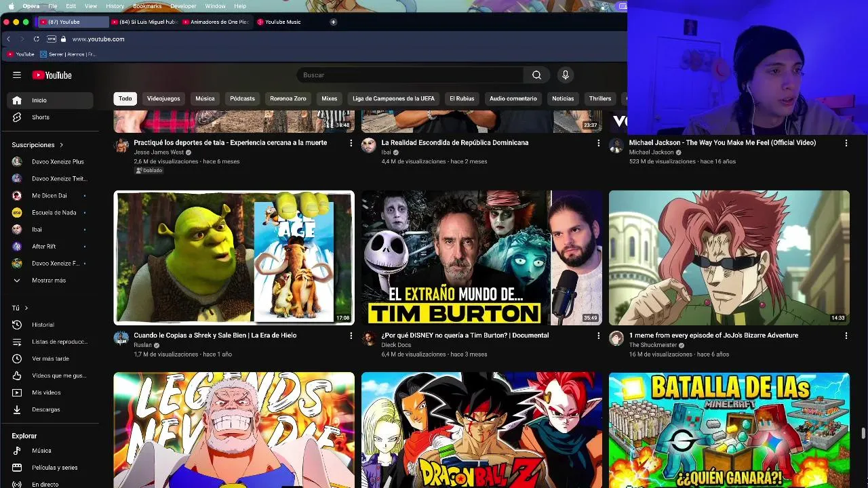868x488 pixels.
Task: Open Vídeos que me gustan
Action: pyautogui.click(x=50, y=375)
